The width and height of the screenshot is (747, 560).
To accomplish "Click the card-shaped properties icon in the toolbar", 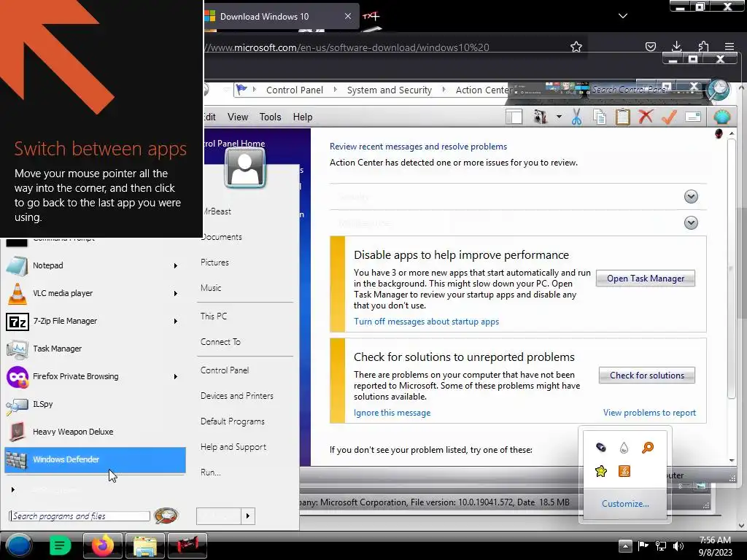I will click(x=693, y=117).
